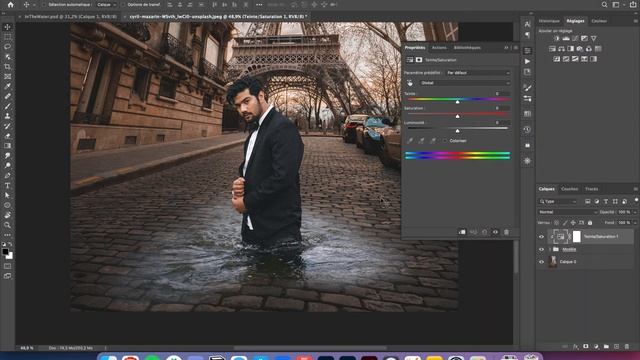Enable the Coloriser checkbox
Image resolution: width=640 pixels, height=360 pixels.
(445, 141)
